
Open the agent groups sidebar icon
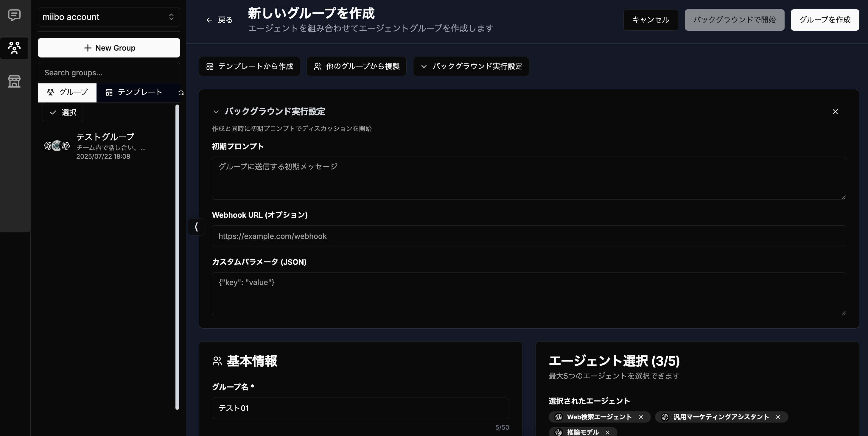14,48
